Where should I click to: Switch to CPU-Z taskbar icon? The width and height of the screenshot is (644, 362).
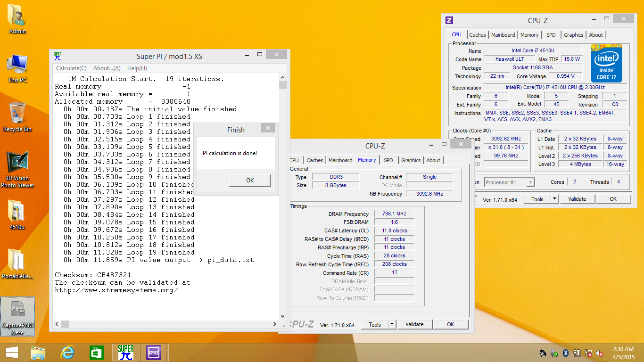[x=154, y=353]
